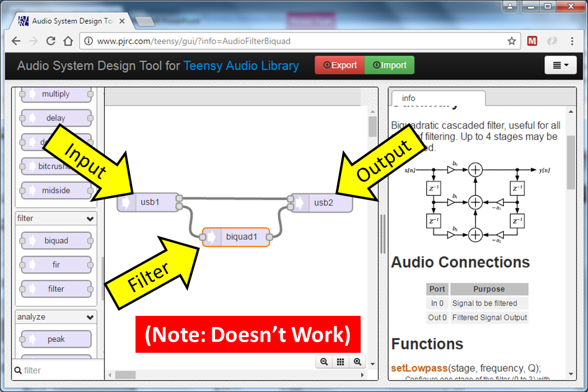Image resolution: width=588 pixels, height=392 pixels.
Task: Click site info icon in address bar
Action: 88,41
